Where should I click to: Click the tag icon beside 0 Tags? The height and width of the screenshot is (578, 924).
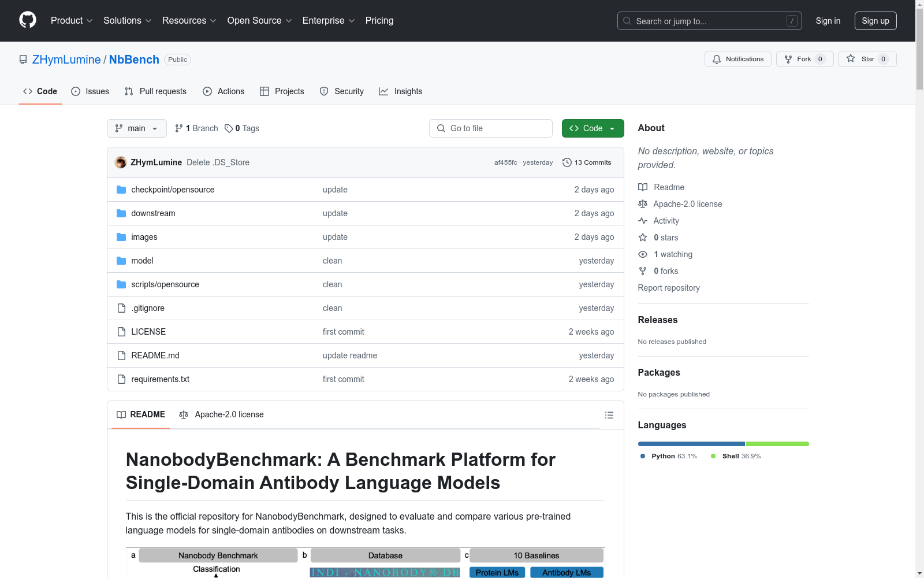coord(229,128)
